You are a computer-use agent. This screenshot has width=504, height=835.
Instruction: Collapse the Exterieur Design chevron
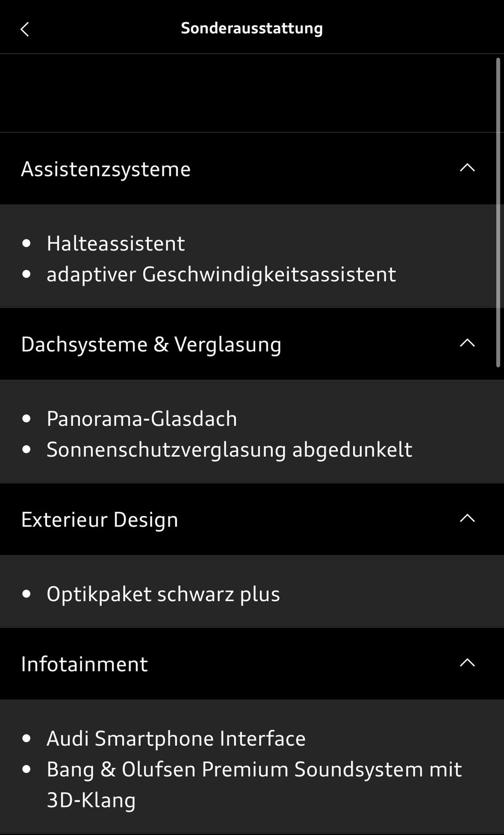[467, 519]
